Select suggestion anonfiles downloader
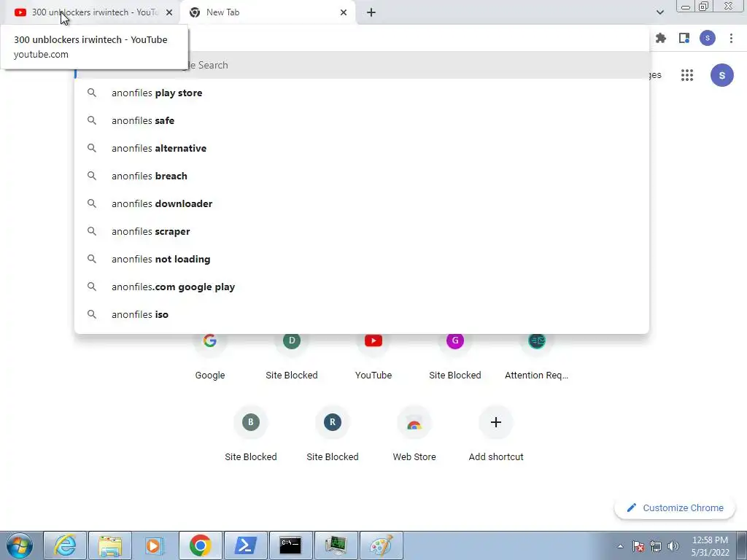 (x=362, y=203)
